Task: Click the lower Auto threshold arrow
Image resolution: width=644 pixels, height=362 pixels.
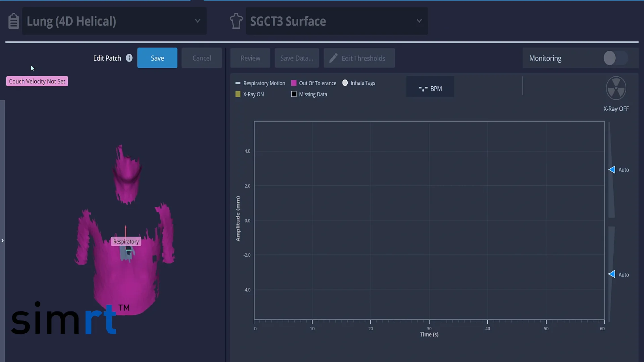Action: (612, 274)
